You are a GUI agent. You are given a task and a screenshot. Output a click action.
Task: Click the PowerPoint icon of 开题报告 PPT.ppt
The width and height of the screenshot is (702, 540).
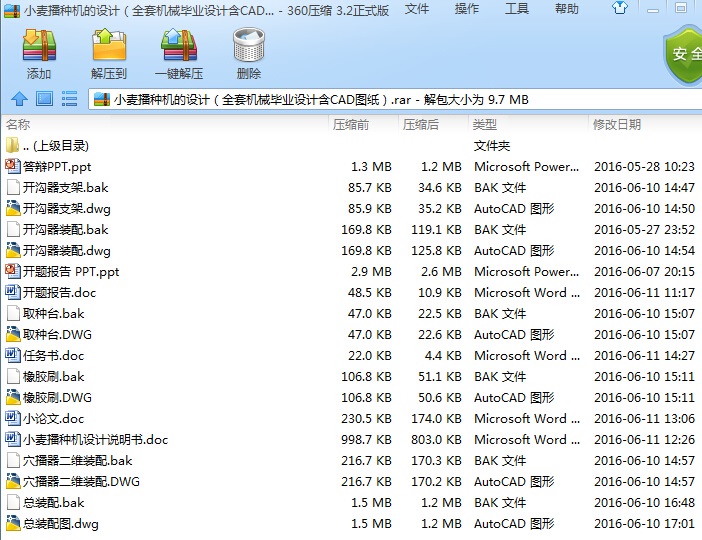click(x=13, y=271)
